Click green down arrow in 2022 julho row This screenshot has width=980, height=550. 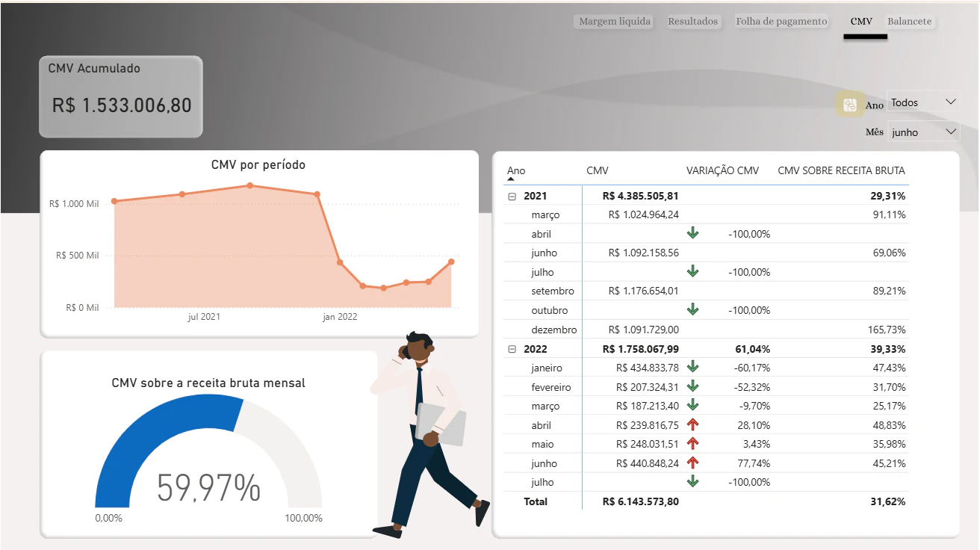(692, 482)
